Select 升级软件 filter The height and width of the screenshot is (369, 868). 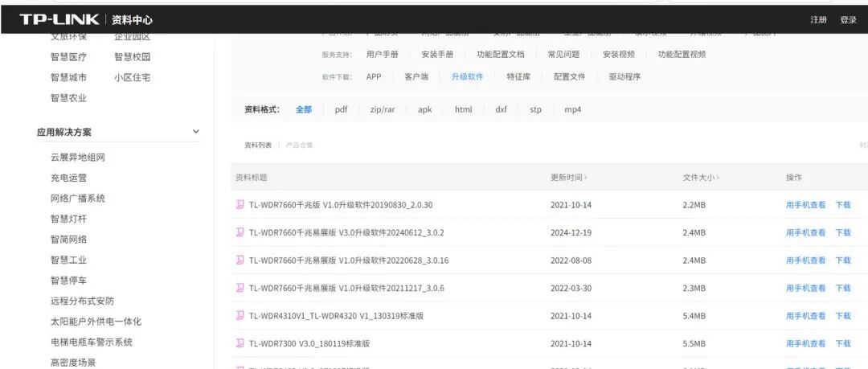click(467, 77)
